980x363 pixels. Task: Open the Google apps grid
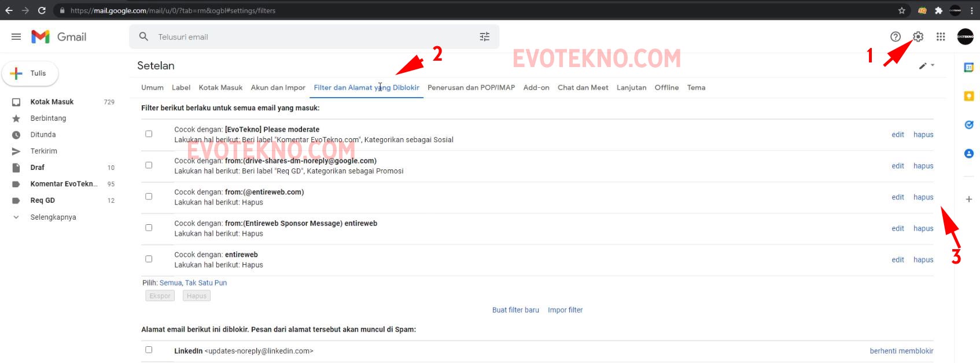(x=941, y=36)
